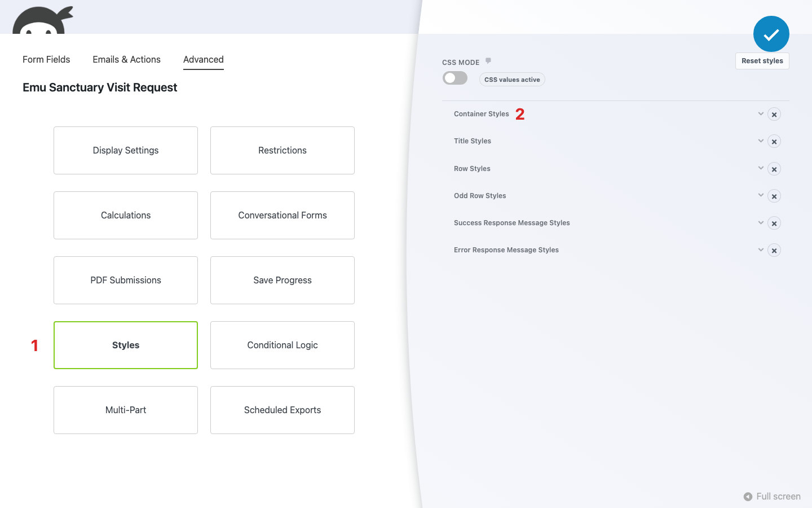This screenshot has height=508, width=812.
Task: Click the CSS Mode help tooltip icon
Action: [488, 61]
